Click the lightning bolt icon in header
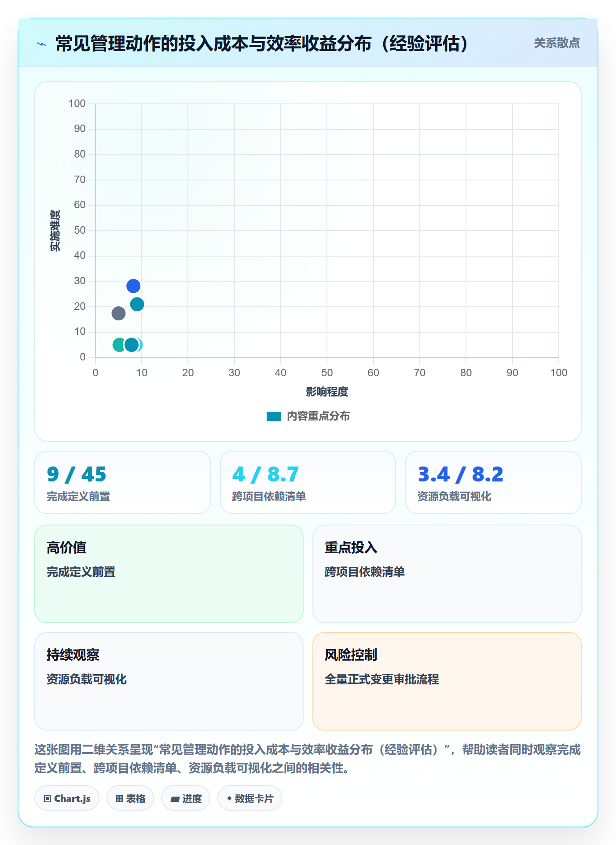616x845 pixels. [x=42, y=44]
